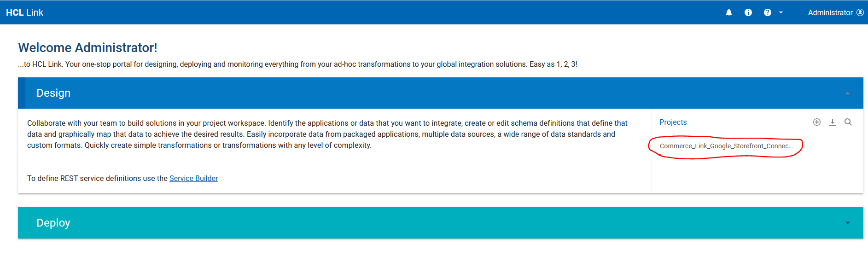Expand the help dropdown arrow

781,12
